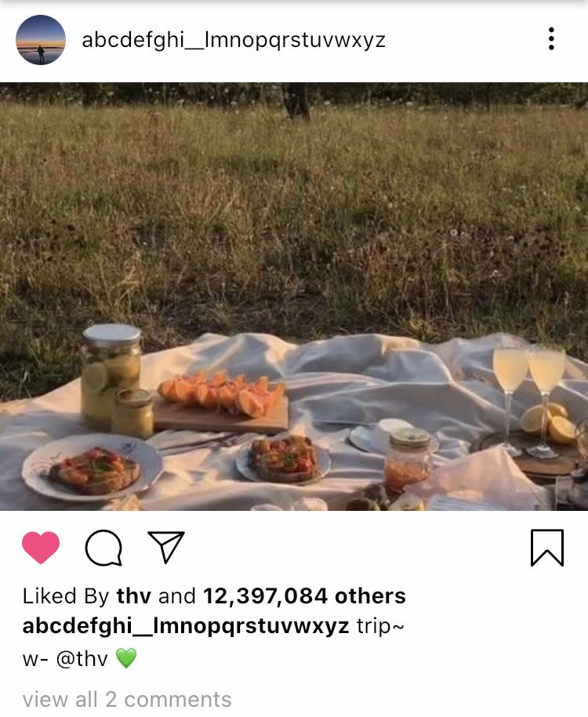Tap the green heart emoji in caption

tap(126, 658)
